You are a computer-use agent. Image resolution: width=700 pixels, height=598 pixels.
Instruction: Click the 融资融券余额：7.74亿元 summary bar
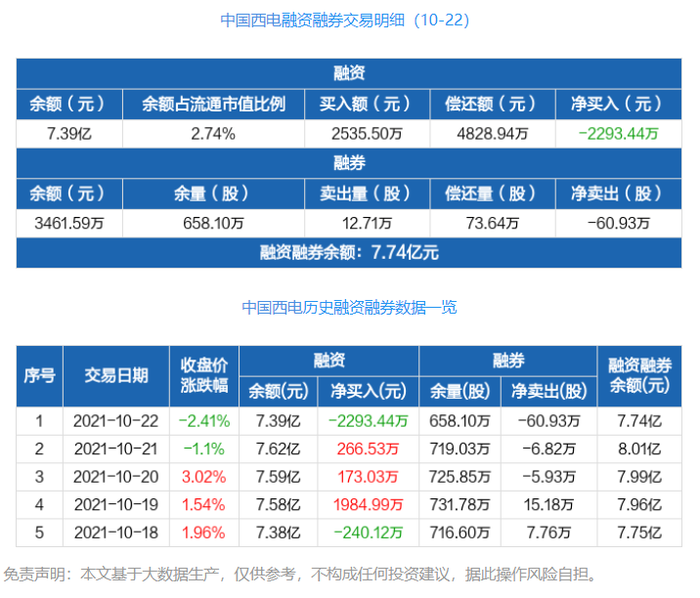coord(349,253)
